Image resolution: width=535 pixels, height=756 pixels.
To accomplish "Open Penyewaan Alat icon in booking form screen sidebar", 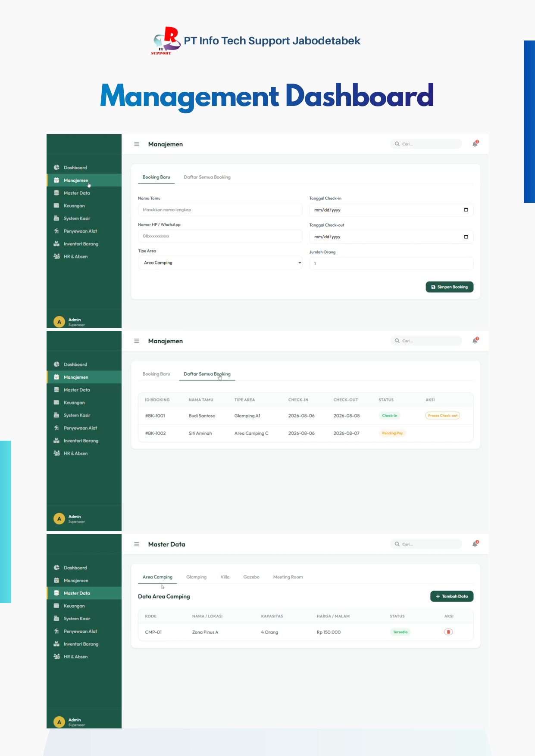I will pos(56,231).
